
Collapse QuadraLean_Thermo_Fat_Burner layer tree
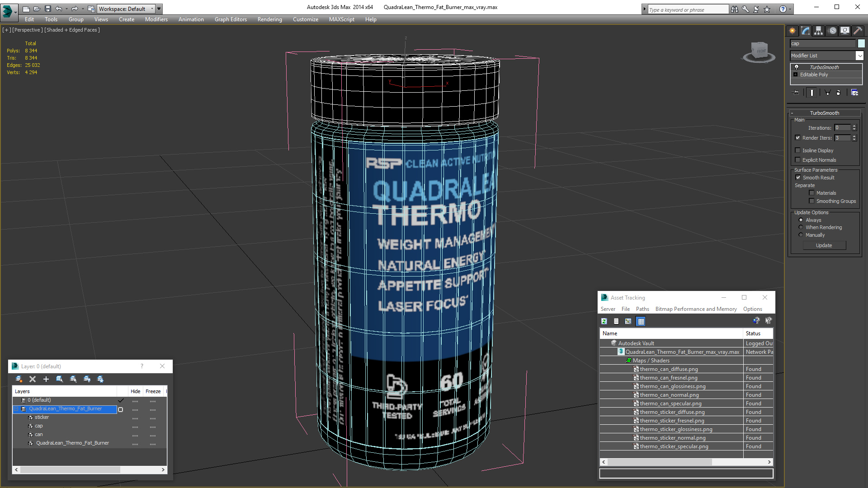[x=16, y=409]
